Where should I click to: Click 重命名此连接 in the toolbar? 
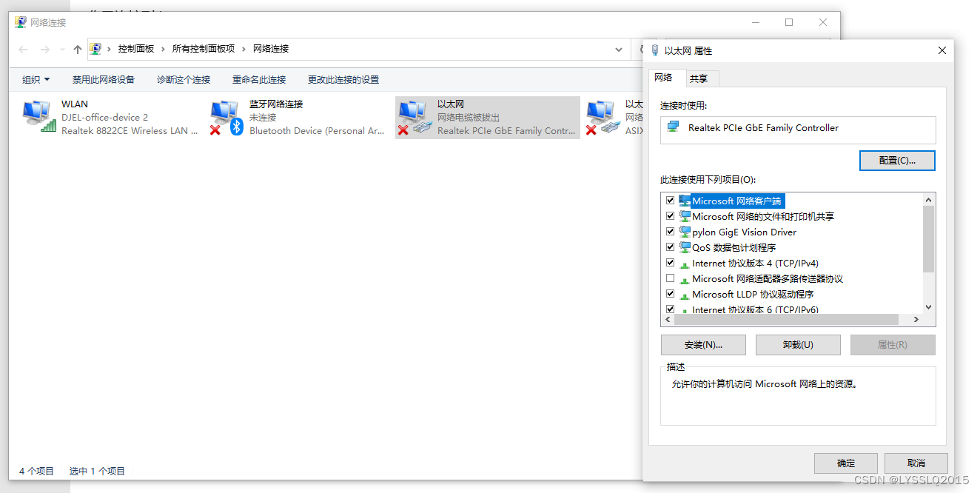259,79
